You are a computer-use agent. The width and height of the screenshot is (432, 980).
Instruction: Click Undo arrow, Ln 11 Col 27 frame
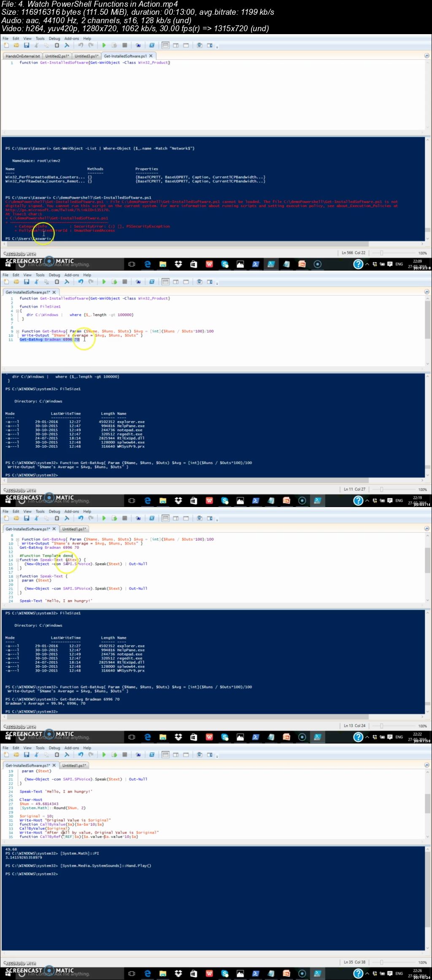81,282
